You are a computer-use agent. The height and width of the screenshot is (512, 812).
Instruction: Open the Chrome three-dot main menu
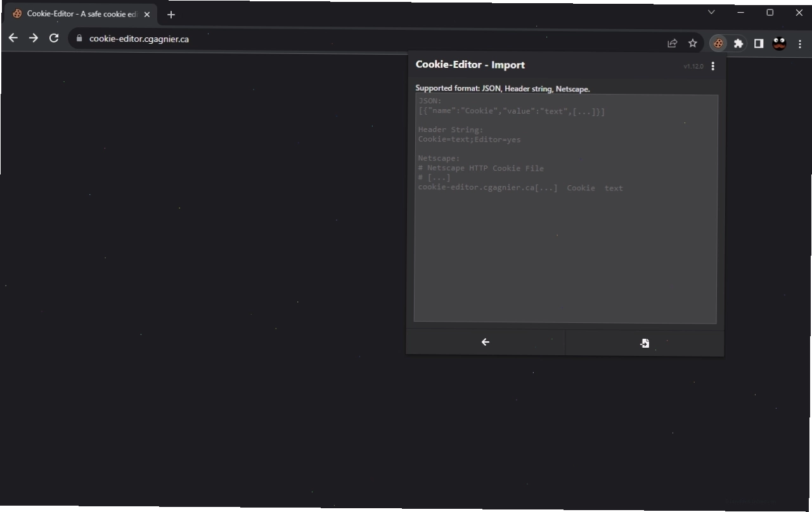(x=800, y=44)
